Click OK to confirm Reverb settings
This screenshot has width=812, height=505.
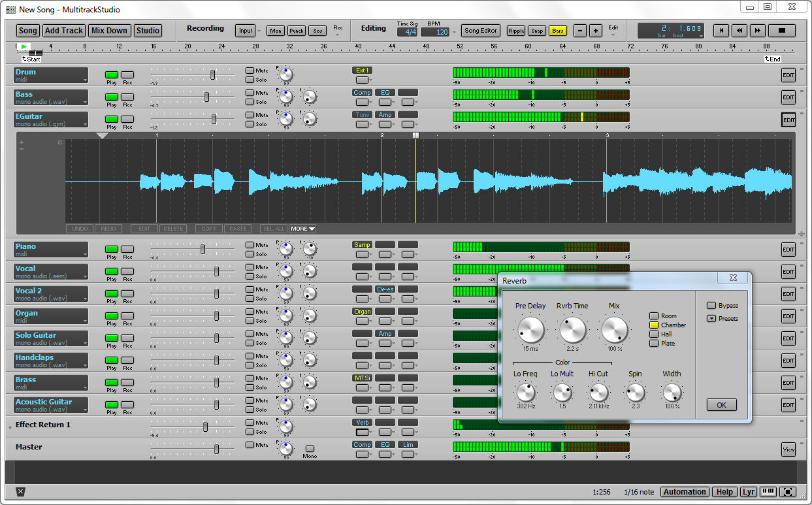(721, 404)
